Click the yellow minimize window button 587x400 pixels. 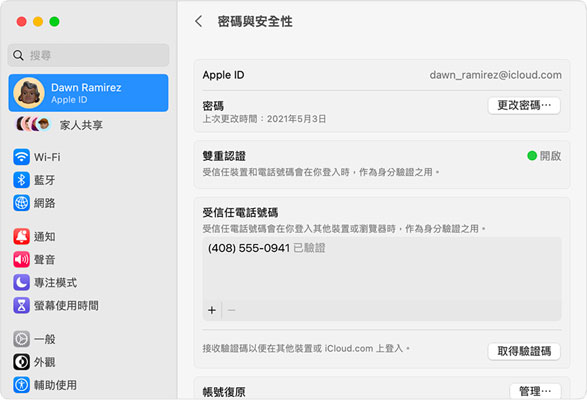(38, 21)
